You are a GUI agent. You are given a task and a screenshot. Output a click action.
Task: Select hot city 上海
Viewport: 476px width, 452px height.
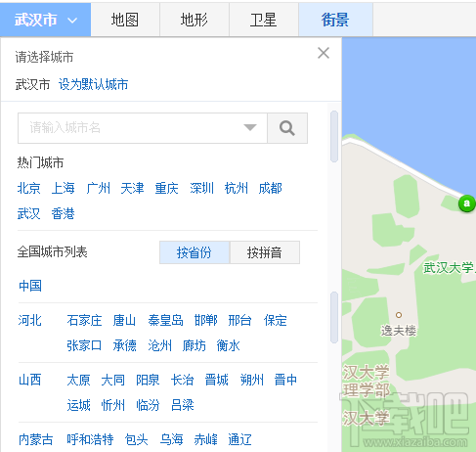click(64, 188)
